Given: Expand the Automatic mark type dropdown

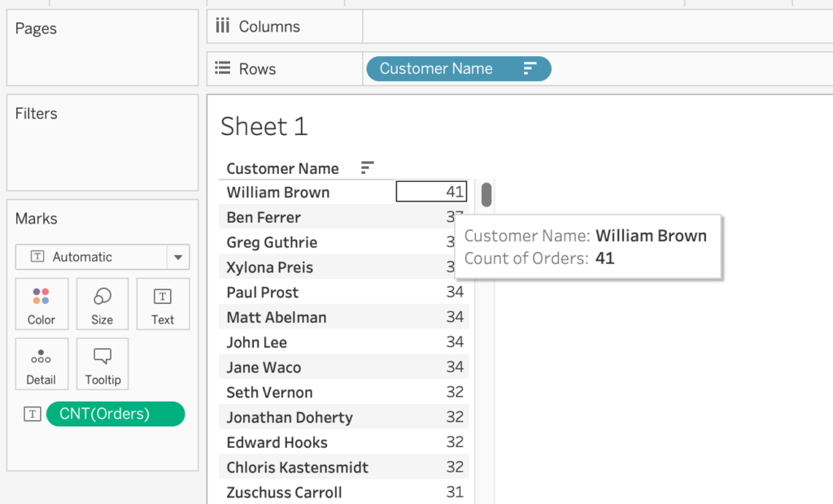Looking at the screenshot, I should coord(177,257).
